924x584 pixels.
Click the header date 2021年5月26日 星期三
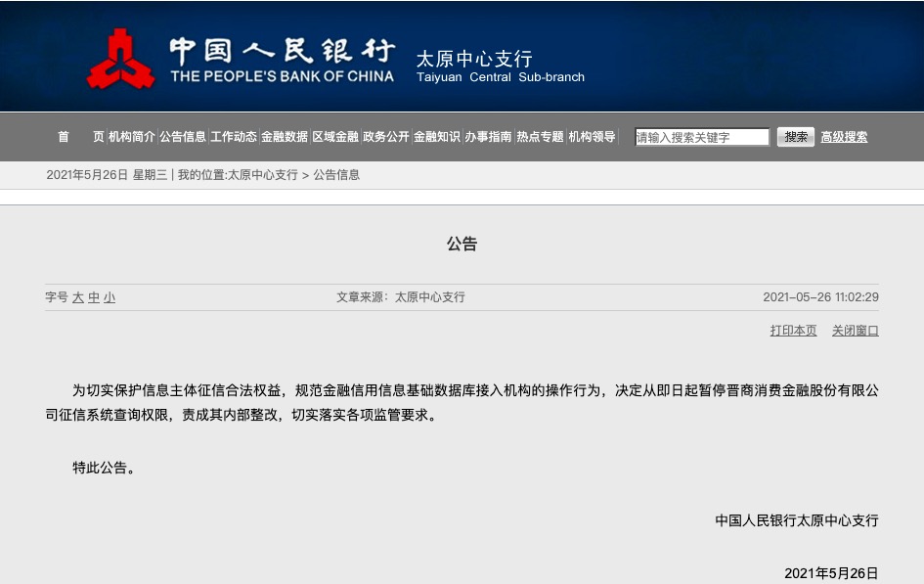108,175
